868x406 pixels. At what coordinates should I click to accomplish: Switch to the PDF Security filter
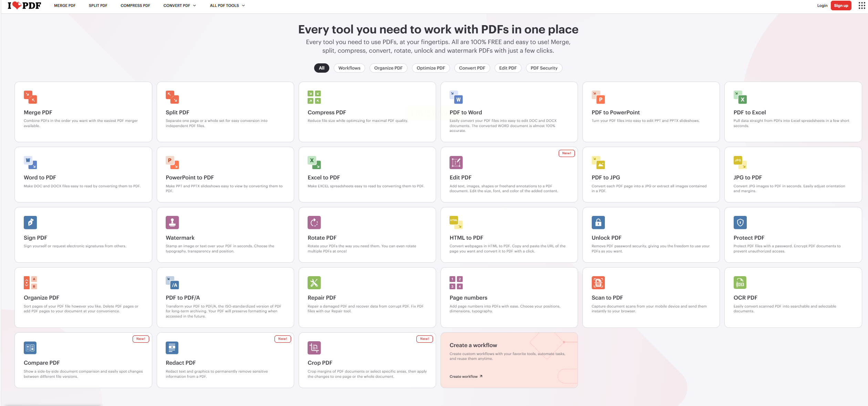[544, 68]
